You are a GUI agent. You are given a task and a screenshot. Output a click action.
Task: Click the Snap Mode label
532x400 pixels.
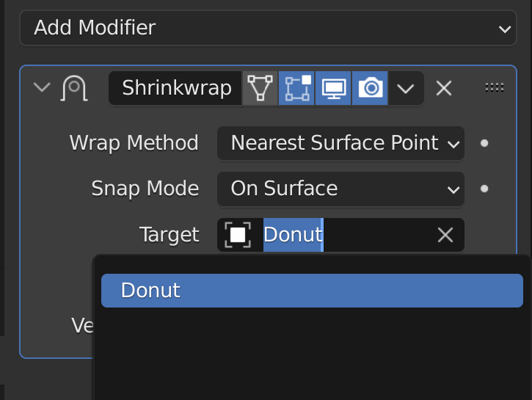coord(145,189)
